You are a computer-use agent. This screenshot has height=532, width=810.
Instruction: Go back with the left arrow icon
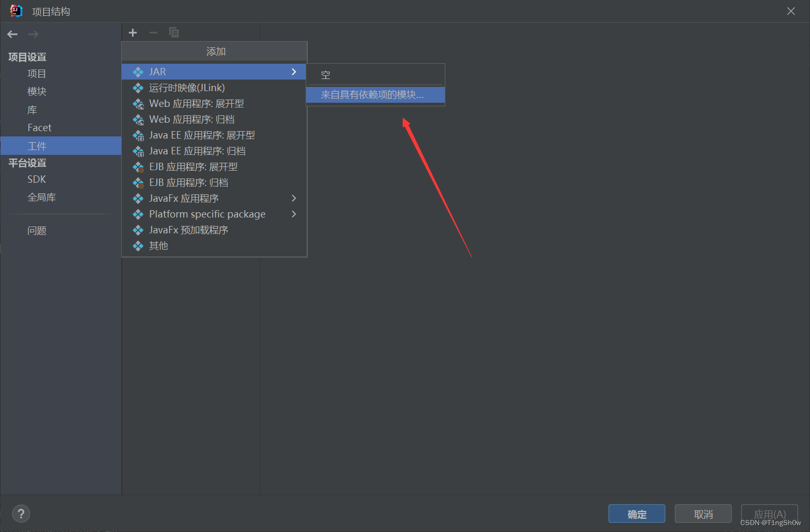[13, 34]
